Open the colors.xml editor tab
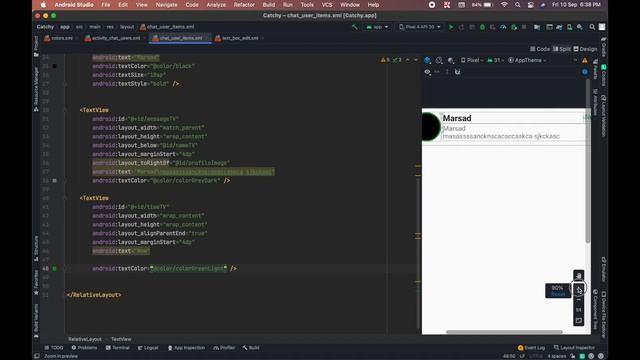Screen dimensions: 640x360 [x=62, y=38]
